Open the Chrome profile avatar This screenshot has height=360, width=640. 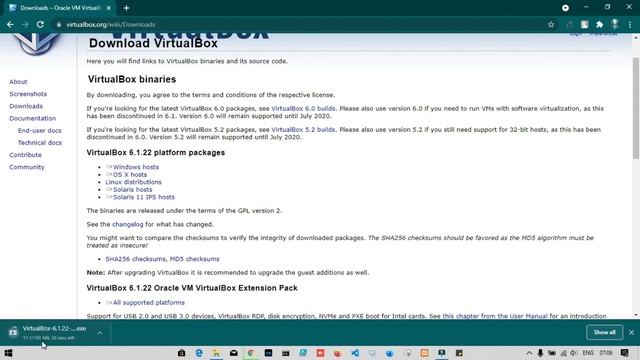615,24
